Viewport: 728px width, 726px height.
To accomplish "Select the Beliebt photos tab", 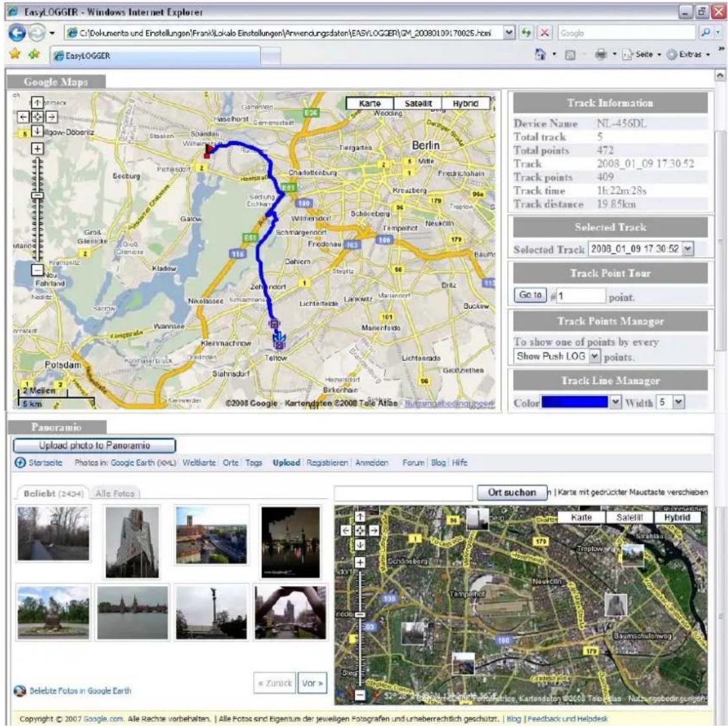I will click(x=53, y=494).
